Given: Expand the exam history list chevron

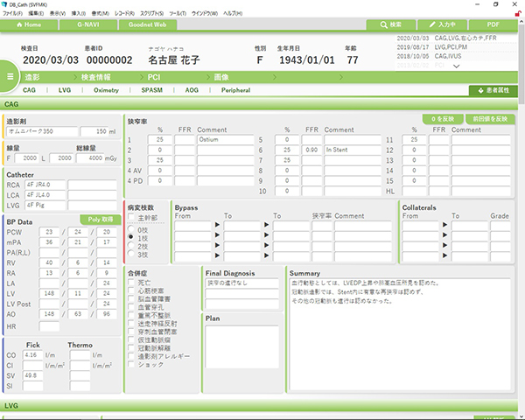Looking at the screenshot, I should (455, 66).
